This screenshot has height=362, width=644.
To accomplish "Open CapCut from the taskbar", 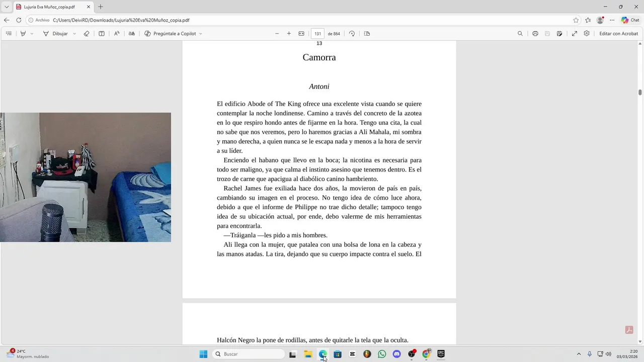I will [x=352, y=354].
